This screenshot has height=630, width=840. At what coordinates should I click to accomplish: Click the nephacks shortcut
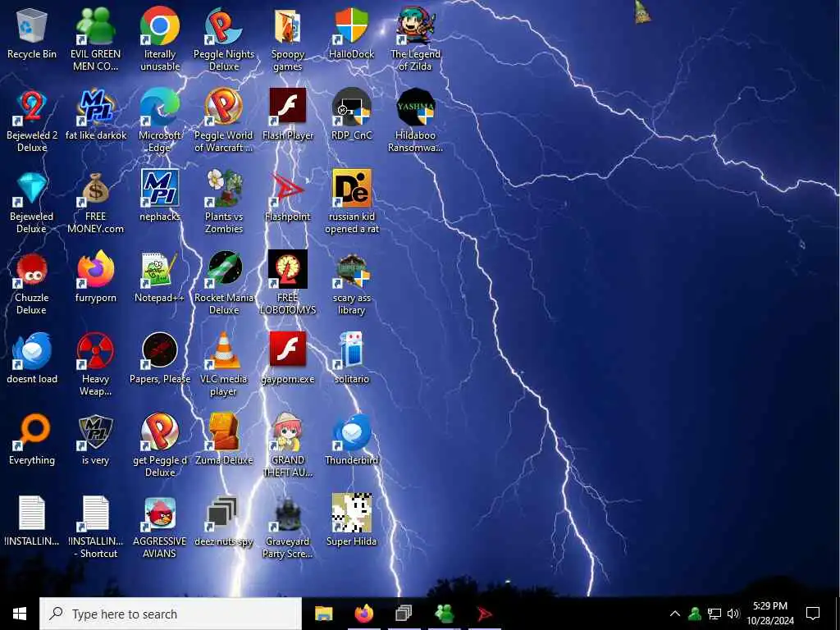[x=160, y=188]
